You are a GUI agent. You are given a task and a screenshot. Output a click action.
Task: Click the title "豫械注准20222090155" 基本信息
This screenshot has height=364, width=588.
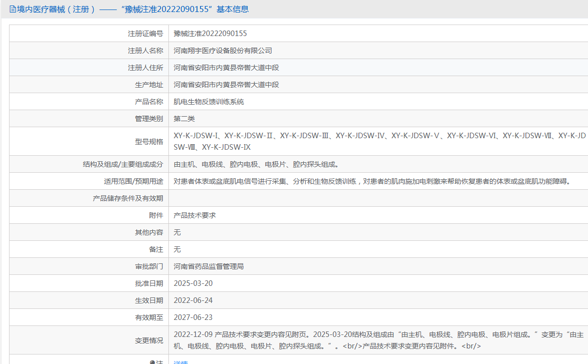pyautogui.click(x=185, y=10)
